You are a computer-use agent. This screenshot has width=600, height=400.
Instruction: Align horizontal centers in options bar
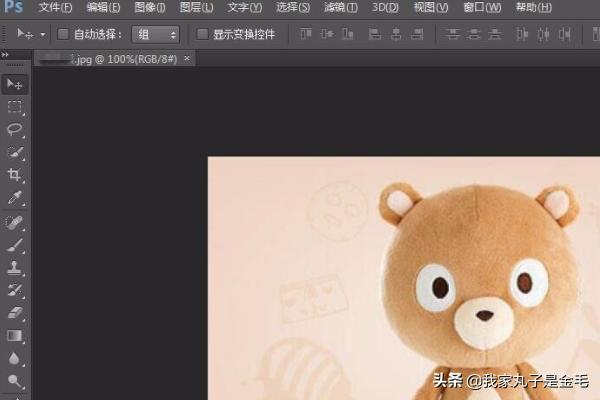point(396,34)
